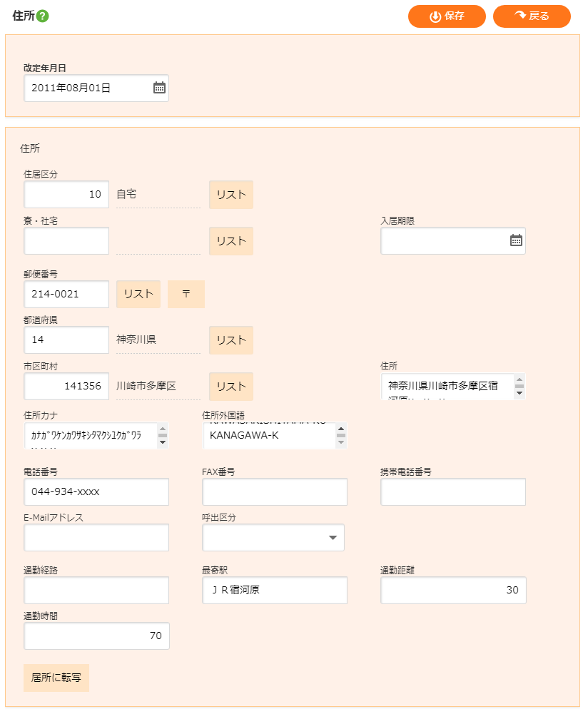The width and height of the screenshot is (588, 714).
Task: Open the 寮・社宅 リスト lookup
Action: (x=230, y=241)
